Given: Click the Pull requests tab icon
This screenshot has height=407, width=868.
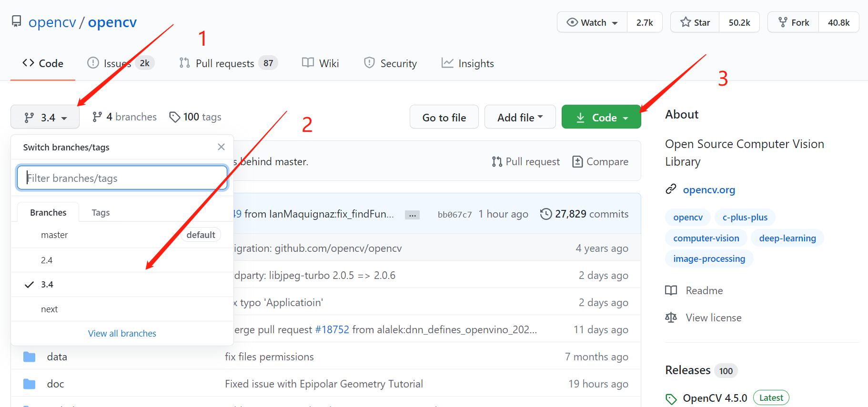Looking at the screenshot, I should coord(185,63).
